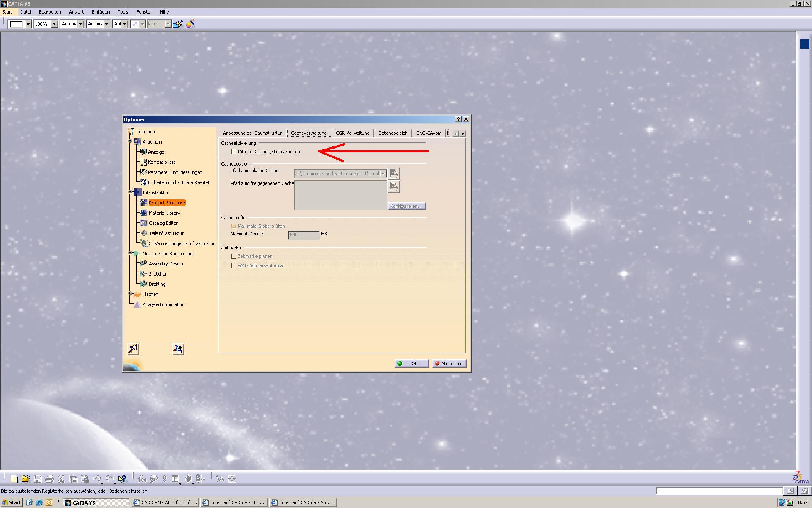The height and width of the screenshot is (508, 812).
Task: Open the Windows Start button
Action: [12, 502]
